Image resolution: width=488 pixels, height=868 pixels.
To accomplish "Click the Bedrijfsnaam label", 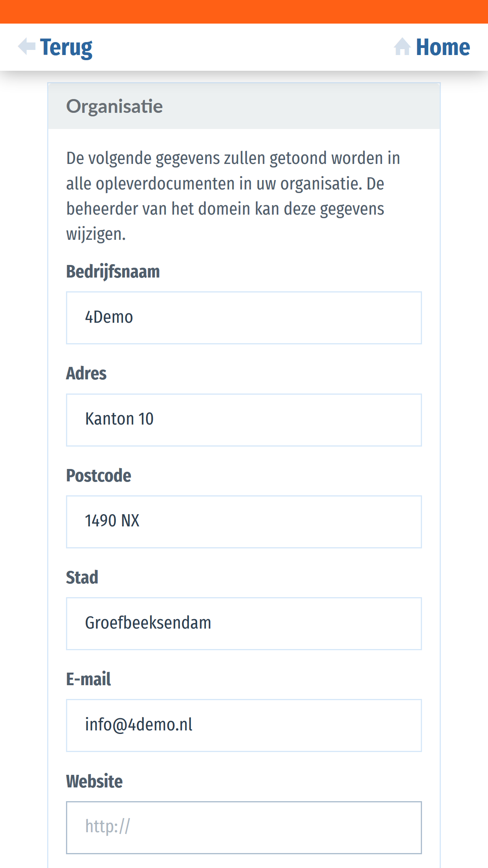I will click(113, 272).
